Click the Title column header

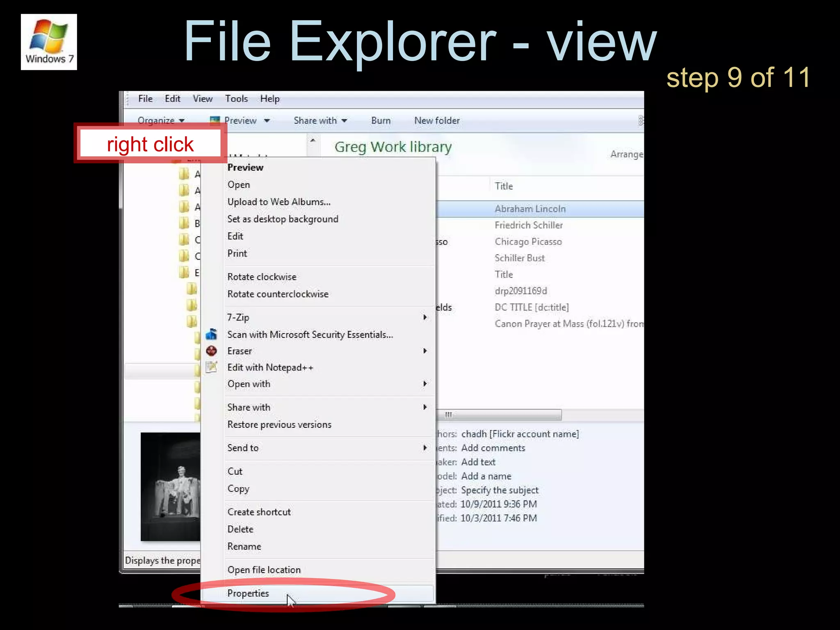[x=504, y=186]
